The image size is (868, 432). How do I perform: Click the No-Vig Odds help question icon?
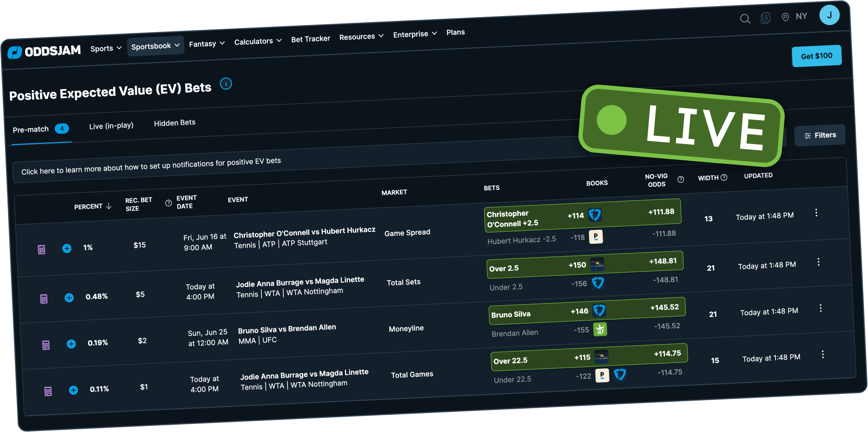click(681, 179)
